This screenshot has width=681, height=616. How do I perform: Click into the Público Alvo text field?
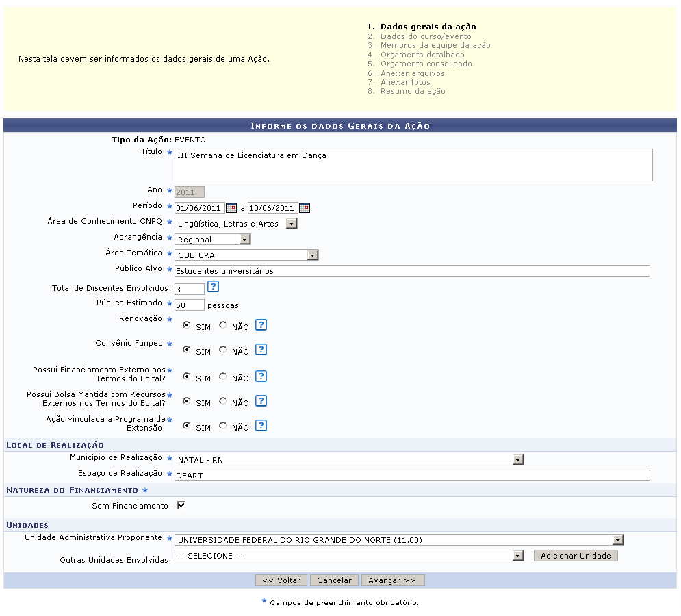(x=412, y=271)
